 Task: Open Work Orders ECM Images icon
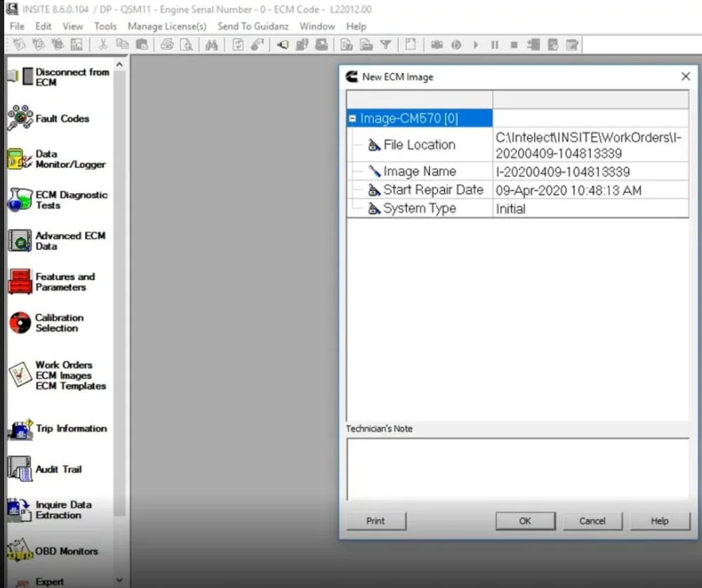click(20, 375)
